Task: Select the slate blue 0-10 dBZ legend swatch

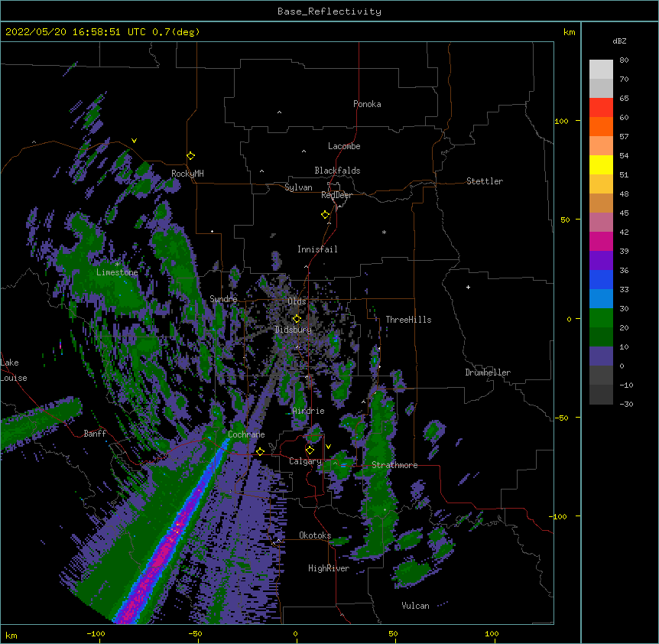Action: [x=601, y=356]
